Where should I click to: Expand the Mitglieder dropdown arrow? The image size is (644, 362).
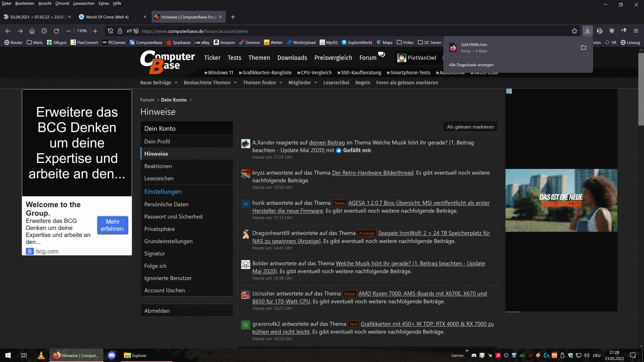[x=316, y=83]
